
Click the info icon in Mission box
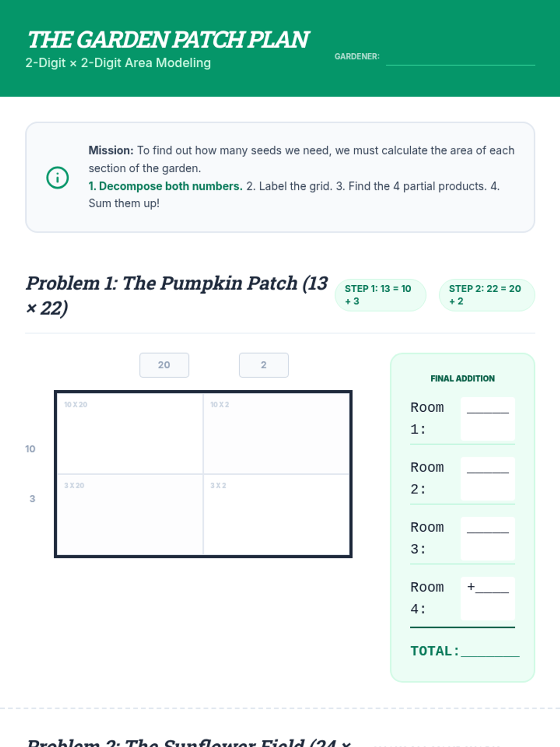57,177
